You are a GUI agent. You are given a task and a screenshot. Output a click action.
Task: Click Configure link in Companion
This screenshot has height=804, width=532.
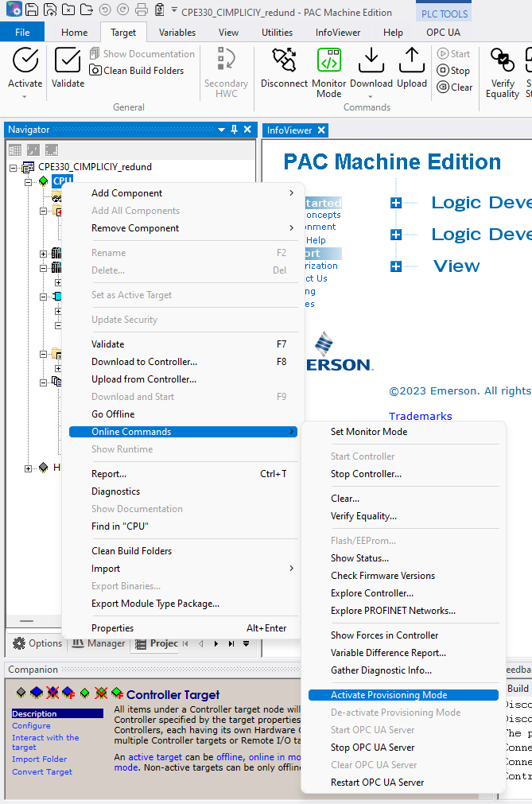click(31, 725)
